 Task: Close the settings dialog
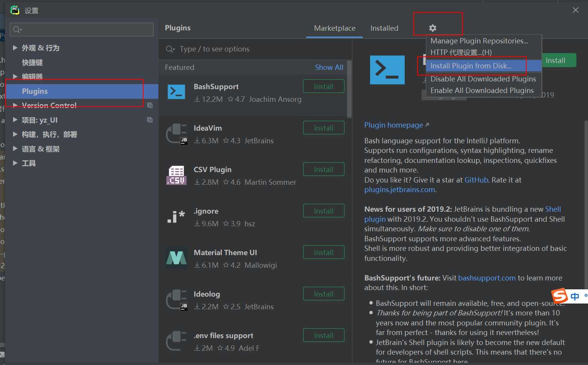(576, 10)
